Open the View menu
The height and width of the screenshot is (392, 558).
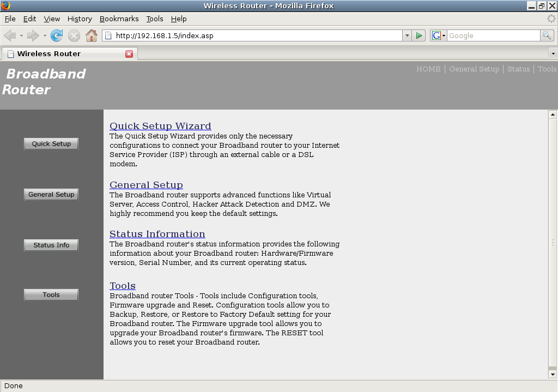[x=52, y=19]
